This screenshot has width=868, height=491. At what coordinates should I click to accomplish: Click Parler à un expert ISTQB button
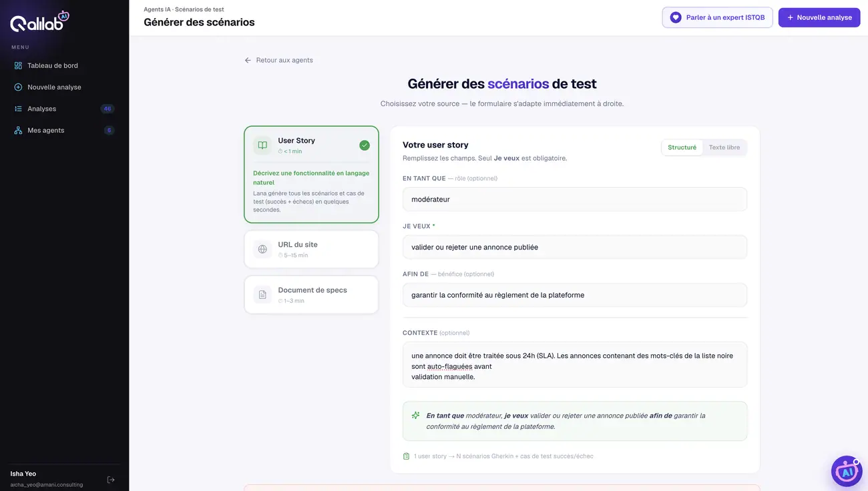pos(717,17)
